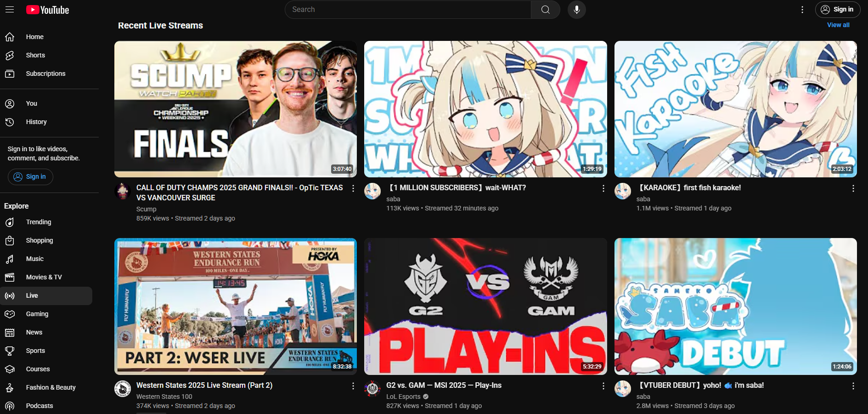Click the Movies & TV clapperboard icon
The width and height of the screenshot is (868, 414).
tap(10, 277)
